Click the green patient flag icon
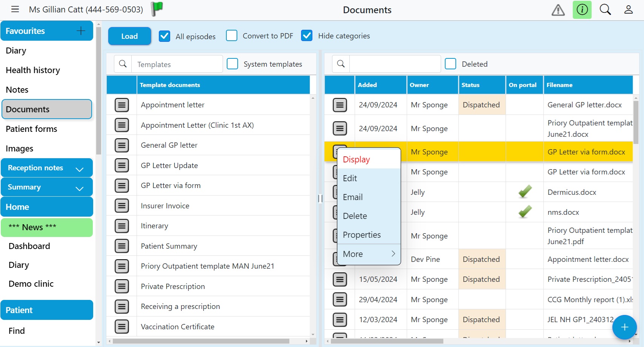644x347 pixels. click(x=157, y=9)
